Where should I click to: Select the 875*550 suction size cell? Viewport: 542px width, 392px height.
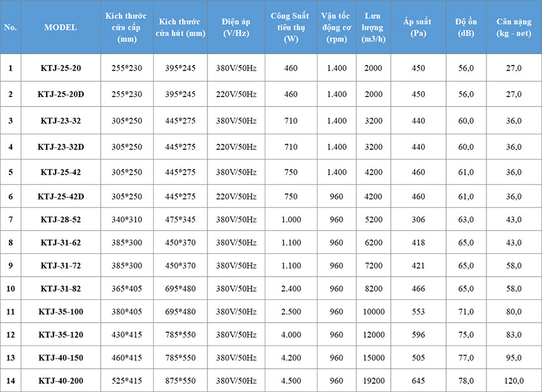pos(180,381)
